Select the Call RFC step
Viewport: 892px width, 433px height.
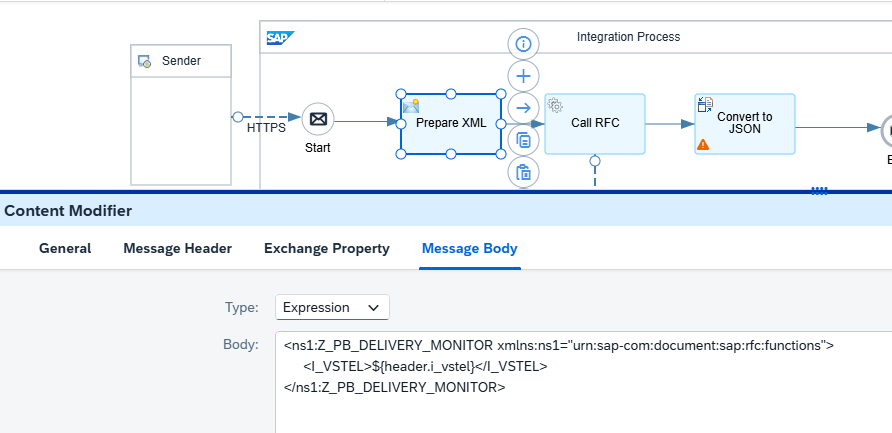coord(595,123)
